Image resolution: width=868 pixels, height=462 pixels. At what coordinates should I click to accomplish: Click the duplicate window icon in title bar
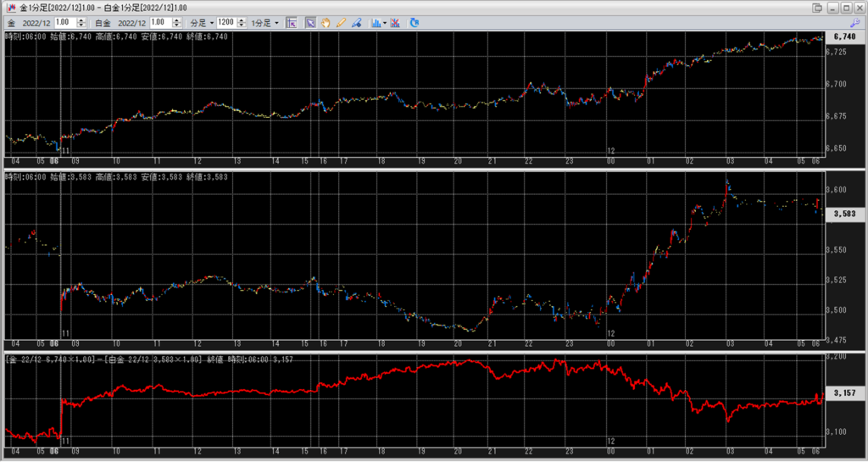click(x=817, y=7)
